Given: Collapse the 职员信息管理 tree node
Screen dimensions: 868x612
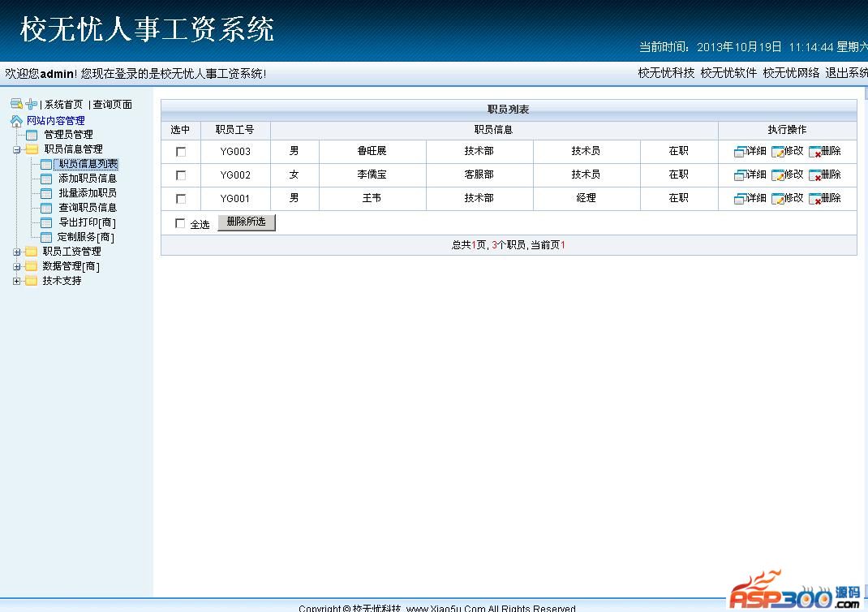Looking at the screenshot, I should [16, 149].
